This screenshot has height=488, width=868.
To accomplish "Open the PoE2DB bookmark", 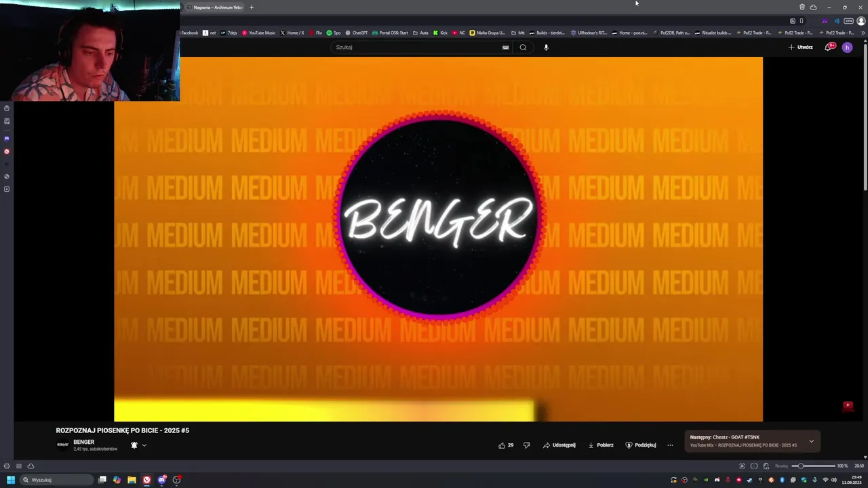I will [671, 33].
